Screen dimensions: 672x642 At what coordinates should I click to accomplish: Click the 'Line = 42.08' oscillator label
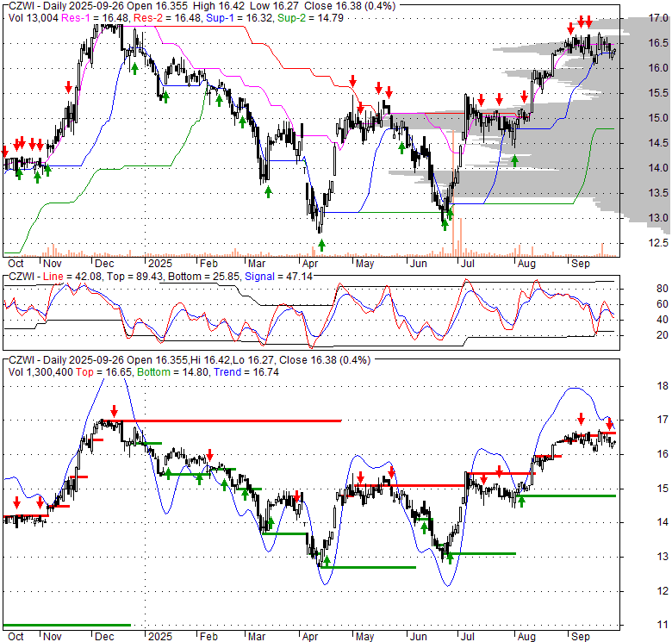(73, 277)
